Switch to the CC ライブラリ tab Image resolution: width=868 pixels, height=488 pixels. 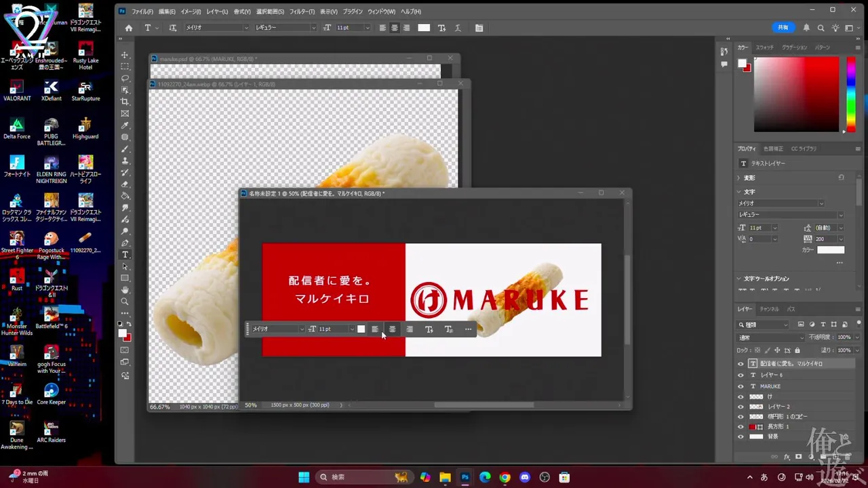[x=804, y=148]
